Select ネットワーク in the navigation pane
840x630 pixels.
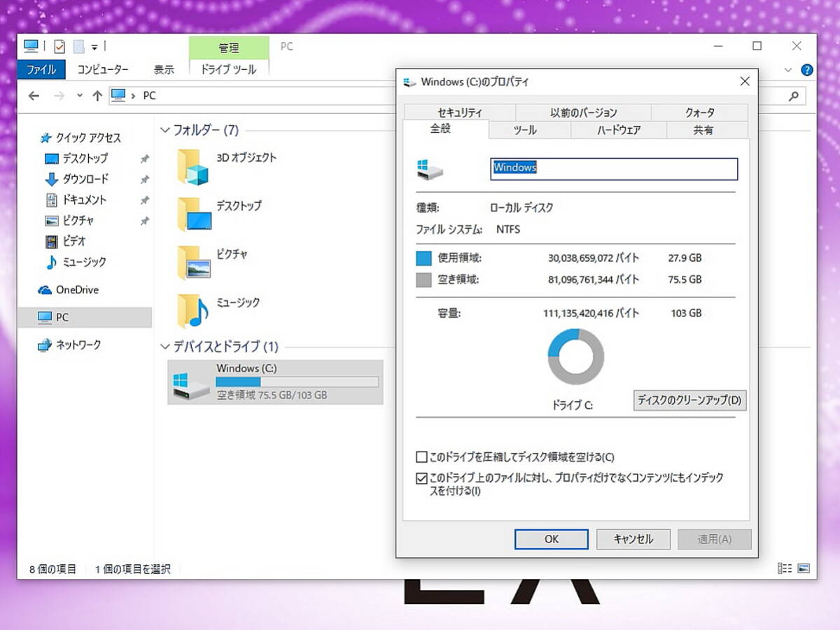[x=69, y=344]
